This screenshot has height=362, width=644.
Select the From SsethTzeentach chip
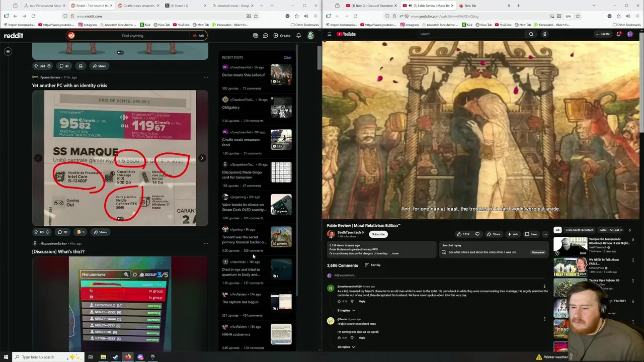click(x=579, y=230)
